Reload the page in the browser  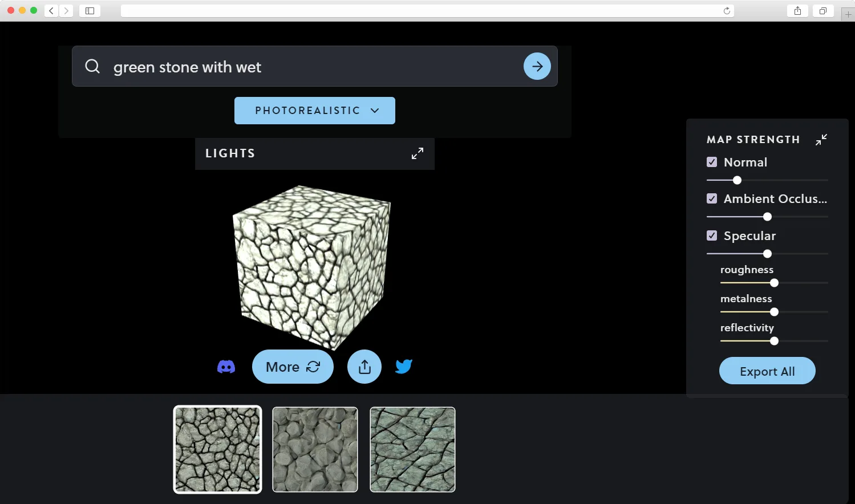pos(727,10)
